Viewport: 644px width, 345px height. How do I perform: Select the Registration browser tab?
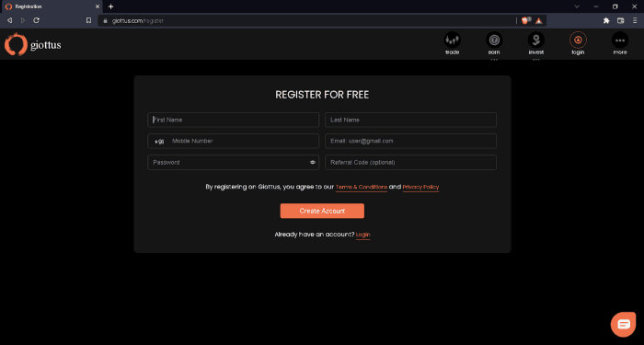click(x=52, y=6)
